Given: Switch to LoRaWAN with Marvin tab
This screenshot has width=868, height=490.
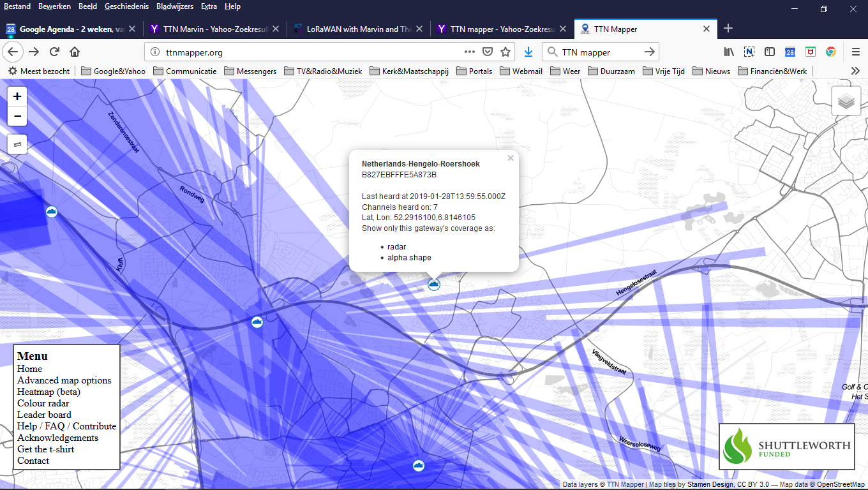Looking at the screenshot, I should (x=359, y=29).
